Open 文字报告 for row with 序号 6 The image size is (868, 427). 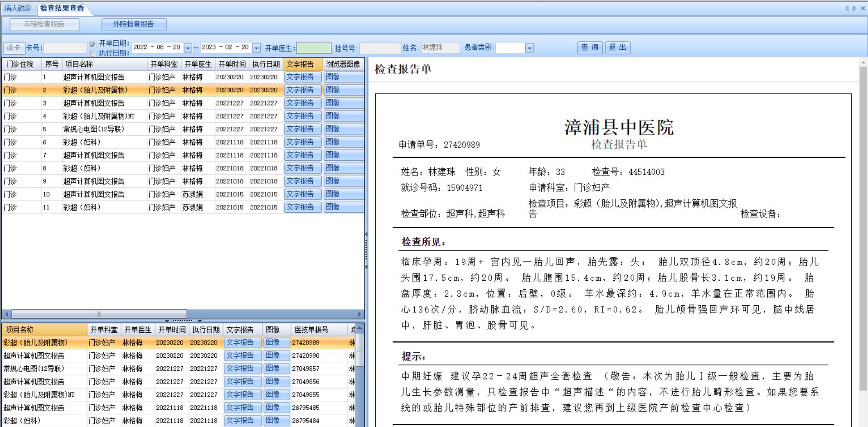[x=303, y=142]
